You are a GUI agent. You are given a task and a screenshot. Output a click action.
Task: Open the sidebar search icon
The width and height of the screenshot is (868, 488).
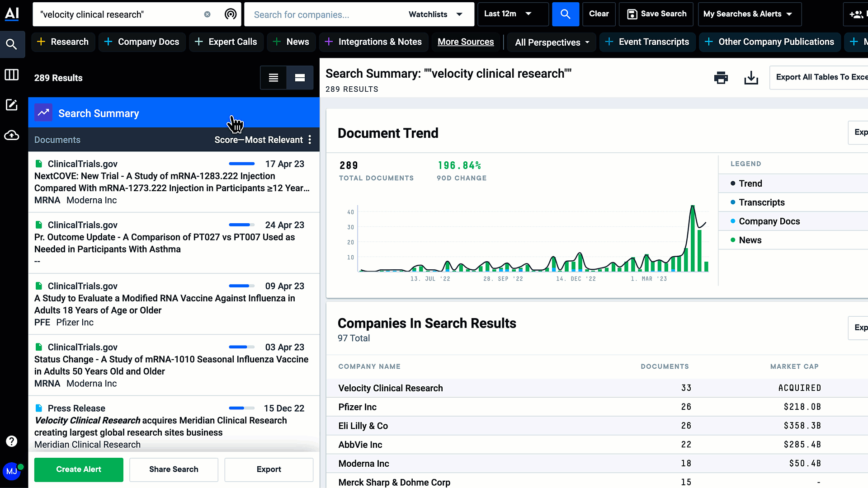click(x=12, y=44)
